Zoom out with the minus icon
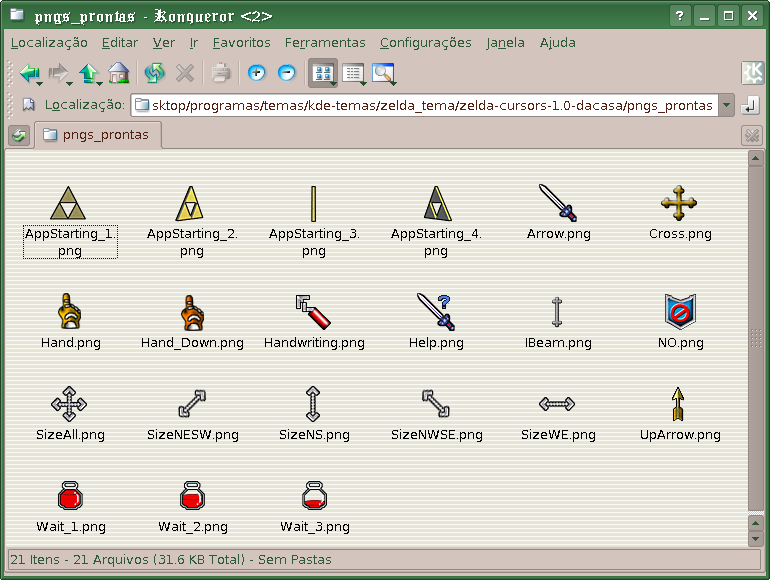Screen dimensions: 770x580 click(x=286, y=73)
